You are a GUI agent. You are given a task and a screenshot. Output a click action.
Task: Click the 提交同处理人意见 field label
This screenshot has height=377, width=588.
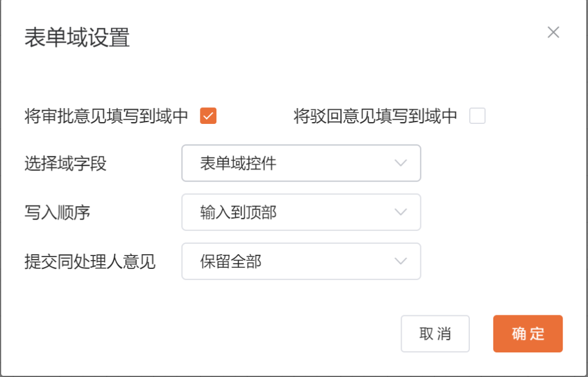(90, 261)
